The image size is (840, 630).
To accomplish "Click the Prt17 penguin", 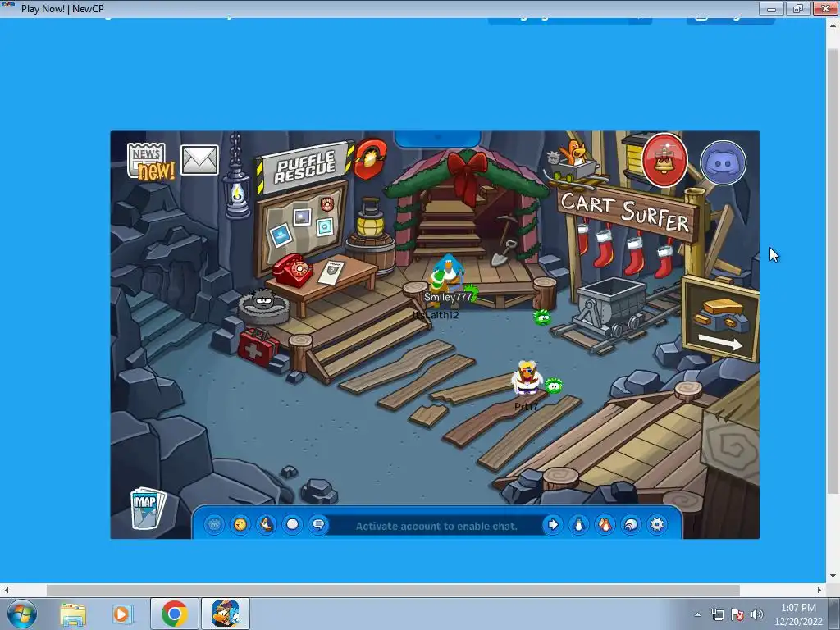I will [x=527, y=379].
